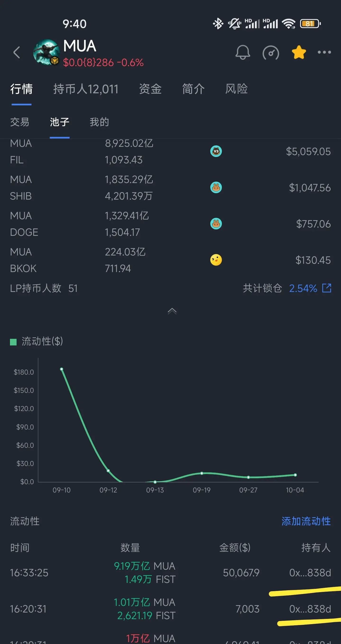The width and height of the screenshot is (341, 644).
Task: Select the 池子 sub-tab
Action: click(59, 122)
